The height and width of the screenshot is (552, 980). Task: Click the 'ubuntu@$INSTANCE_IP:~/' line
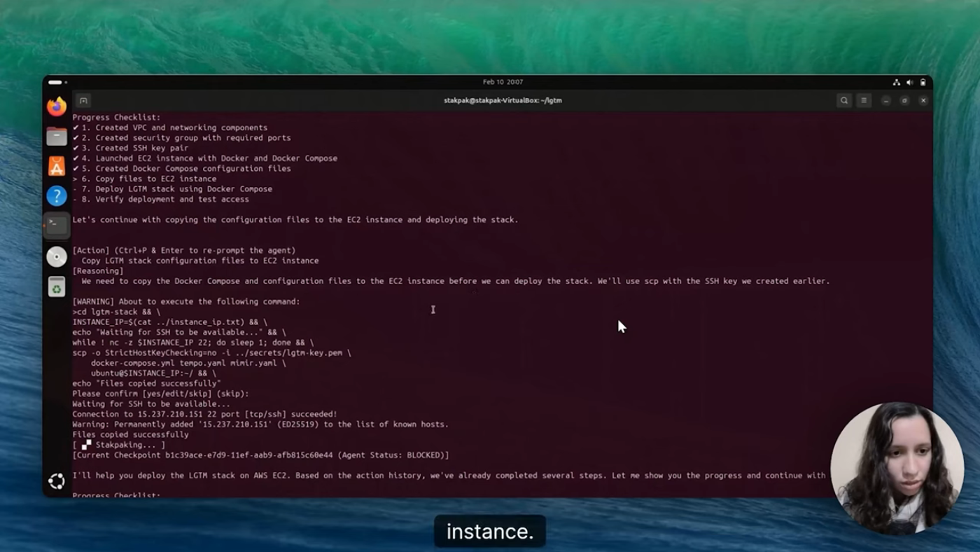pyautogui.click(x=153, y=373)
